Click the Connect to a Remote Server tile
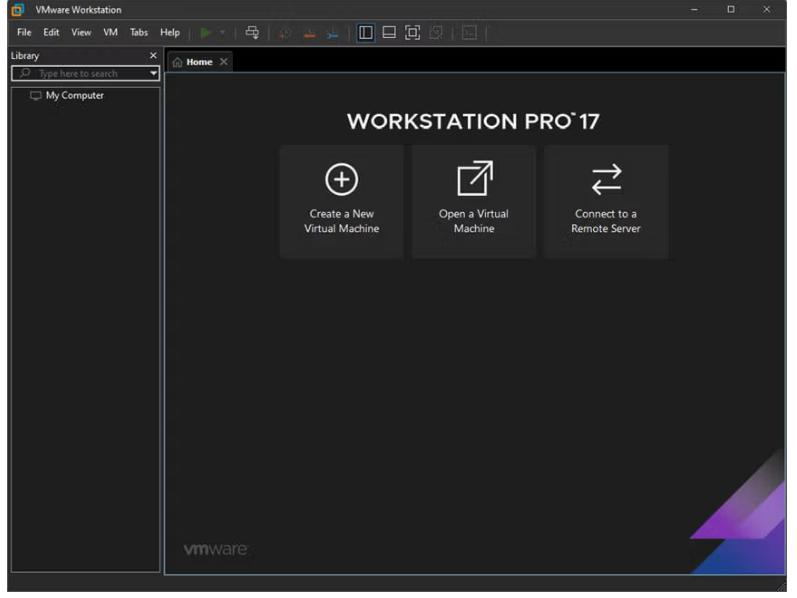 605,201
